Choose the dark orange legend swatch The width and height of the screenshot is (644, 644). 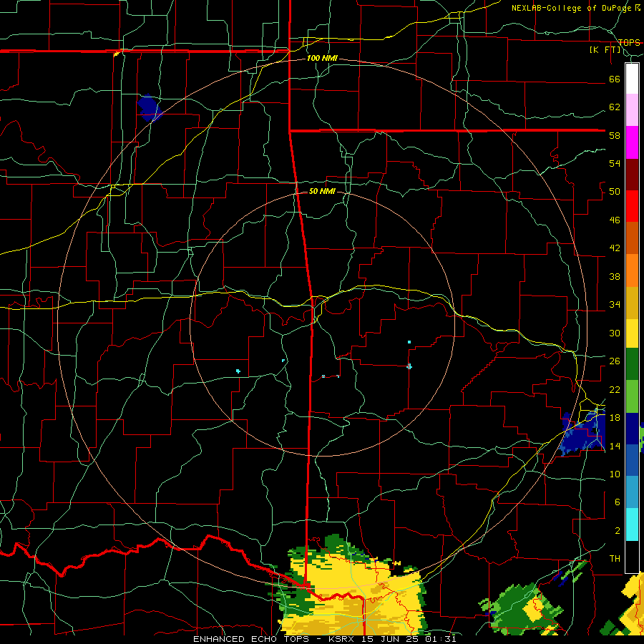632,238
